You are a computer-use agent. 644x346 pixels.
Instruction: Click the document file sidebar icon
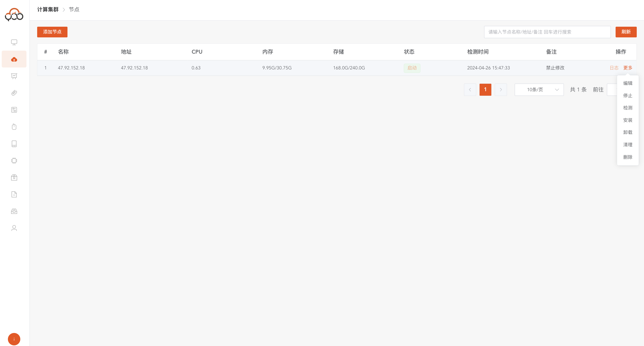(14, 195)
